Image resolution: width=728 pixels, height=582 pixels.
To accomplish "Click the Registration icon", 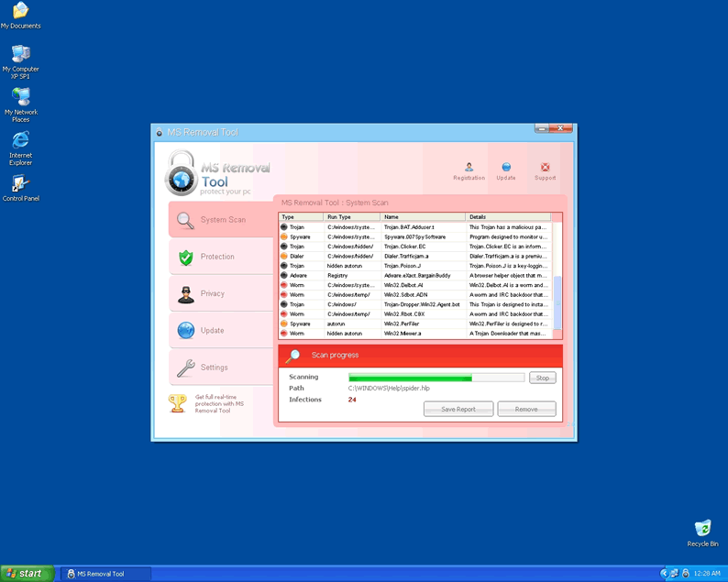I will [469, 169].
